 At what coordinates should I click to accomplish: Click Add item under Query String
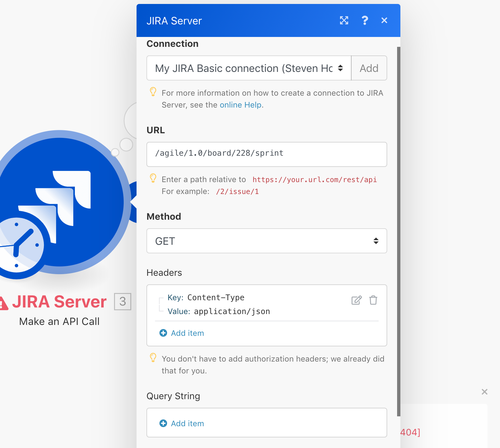[187, 423]
